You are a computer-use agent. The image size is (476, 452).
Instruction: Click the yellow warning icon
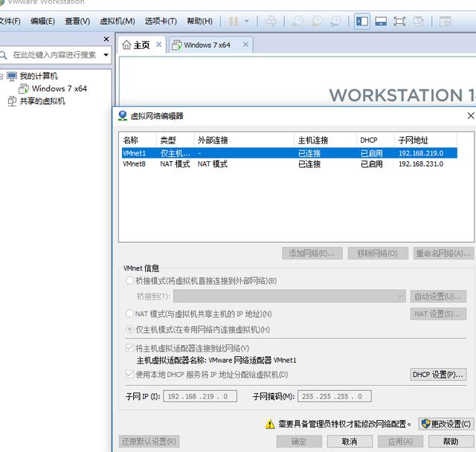(270, 424)
